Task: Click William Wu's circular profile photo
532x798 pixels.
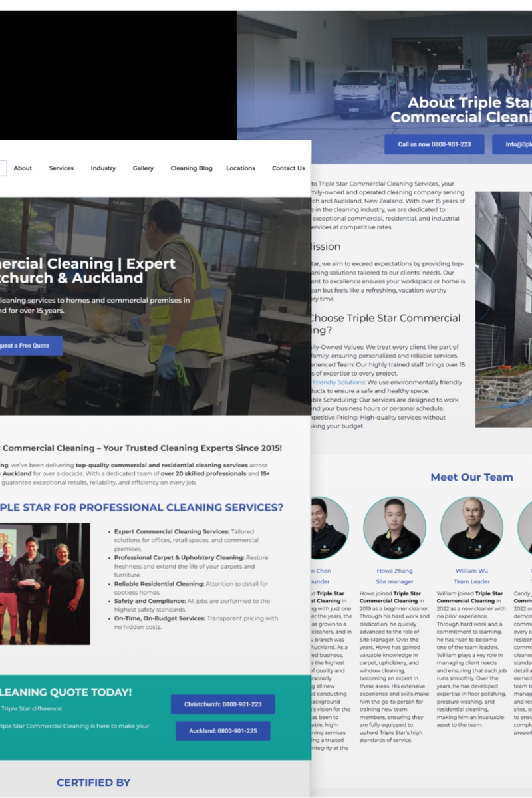Action: (x=471, y=528)
